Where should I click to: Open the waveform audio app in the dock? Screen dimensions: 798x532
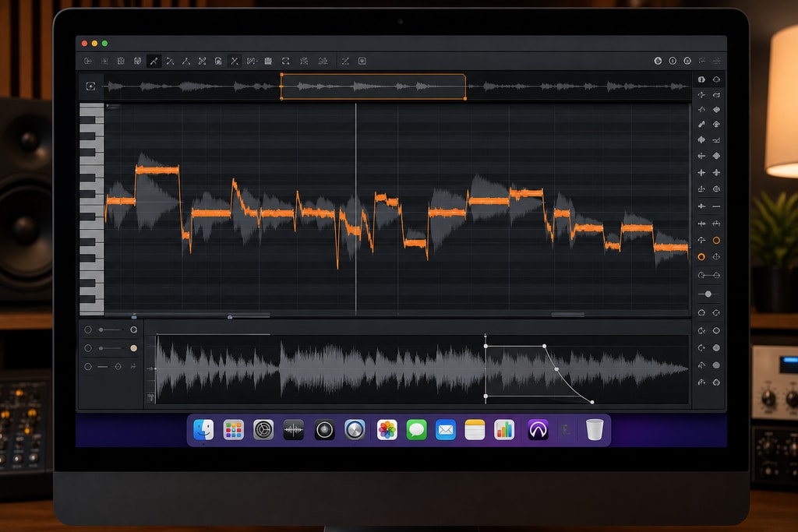(x=294, y=430)
